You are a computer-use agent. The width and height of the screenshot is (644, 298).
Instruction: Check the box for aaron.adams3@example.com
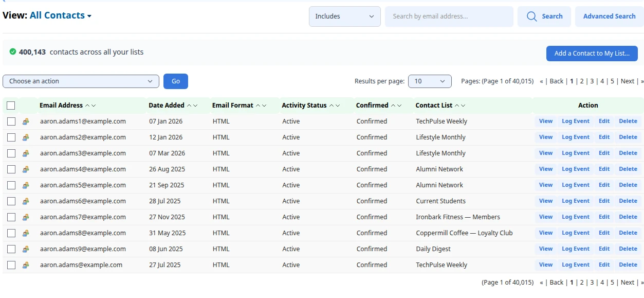point(11,153)
